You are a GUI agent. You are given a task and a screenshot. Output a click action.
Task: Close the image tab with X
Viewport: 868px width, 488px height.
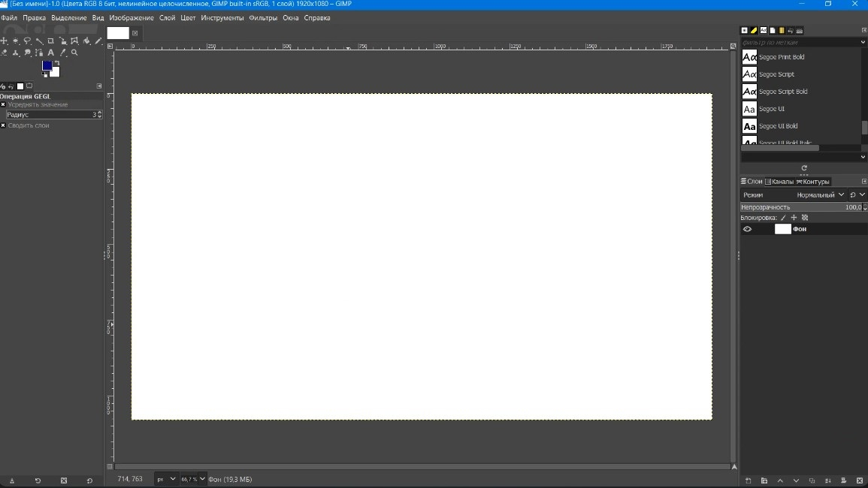(x=135, y=33)
